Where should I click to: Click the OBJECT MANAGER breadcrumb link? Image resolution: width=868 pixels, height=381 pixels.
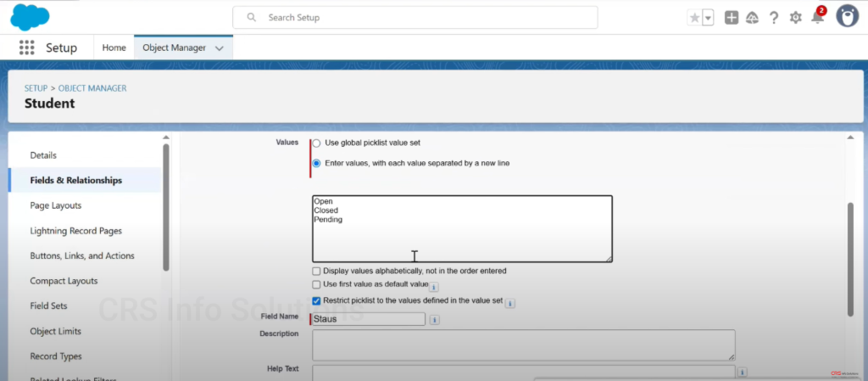click(92, 88)
